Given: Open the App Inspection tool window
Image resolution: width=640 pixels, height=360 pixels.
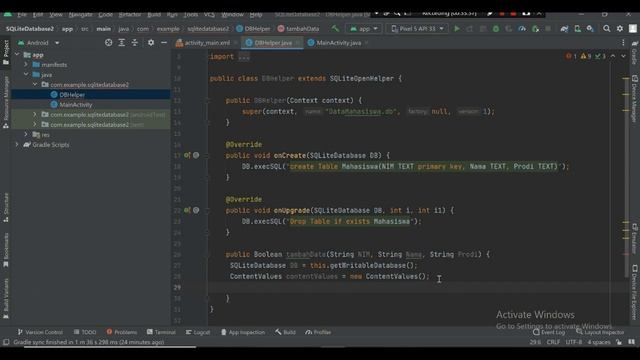Looking at the screenshot, I should coord(242,332).
